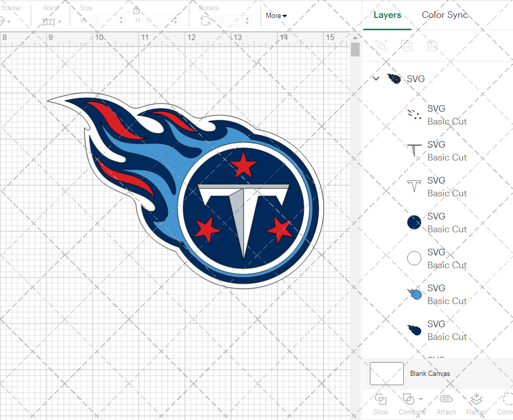
Task: Select the light blue comet layer
Action: (x=438, y=294)
